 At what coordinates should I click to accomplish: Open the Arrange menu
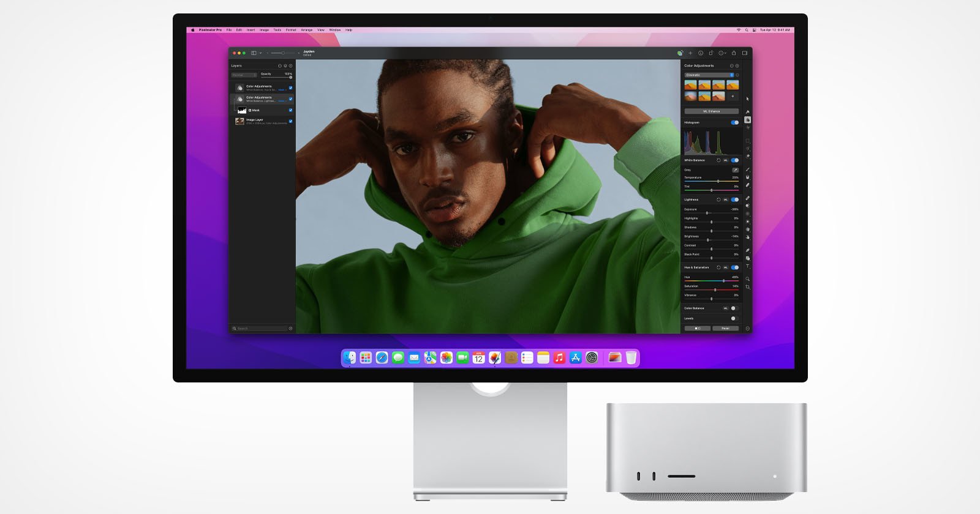[x=307, y=30]
